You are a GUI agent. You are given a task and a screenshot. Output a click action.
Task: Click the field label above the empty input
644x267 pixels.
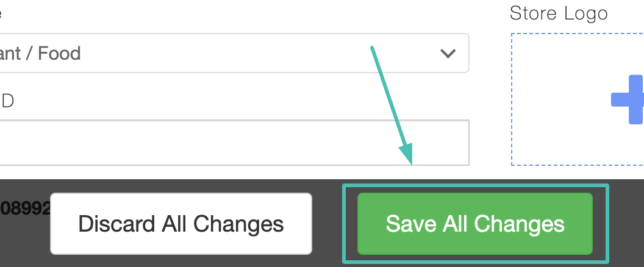(x=7, y=101)
